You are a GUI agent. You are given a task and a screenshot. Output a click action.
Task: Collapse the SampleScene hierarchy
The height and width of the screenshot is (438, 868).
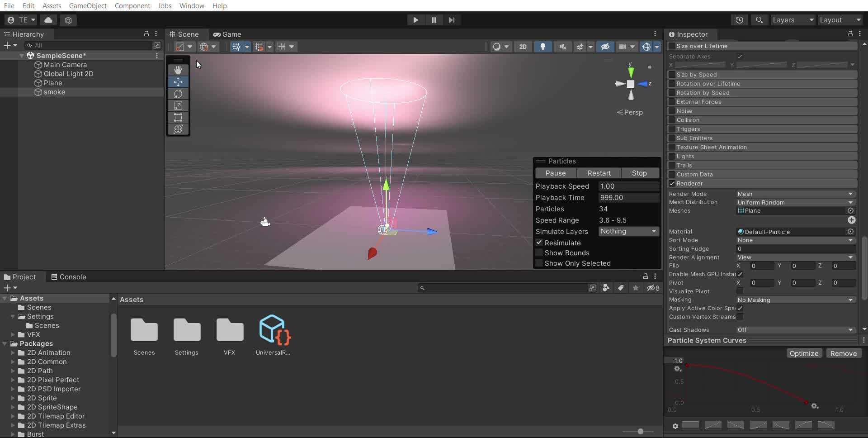coord(21,55)
